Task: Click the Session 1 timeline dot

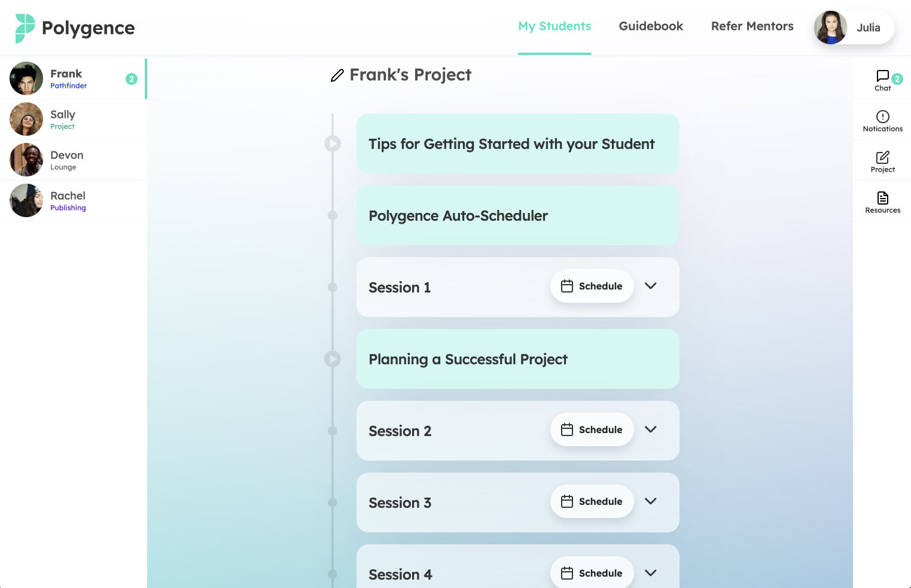Action: click(333, 287)
